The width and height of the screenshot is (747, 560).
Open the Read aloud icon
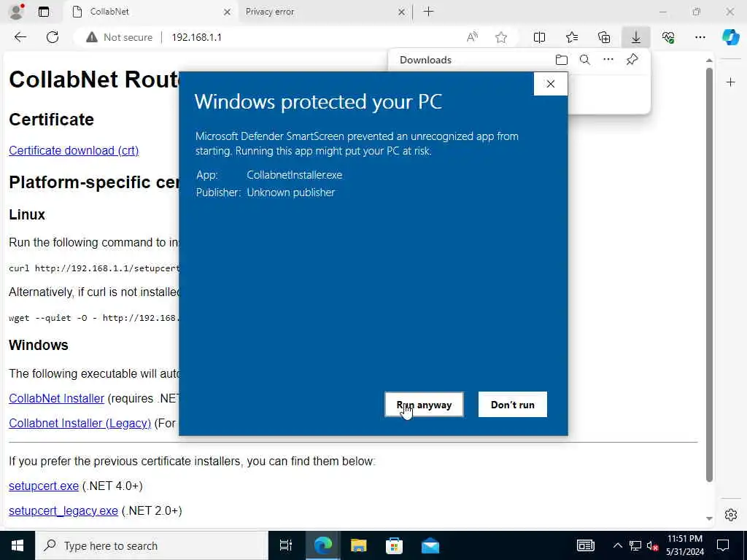[472, 37]
